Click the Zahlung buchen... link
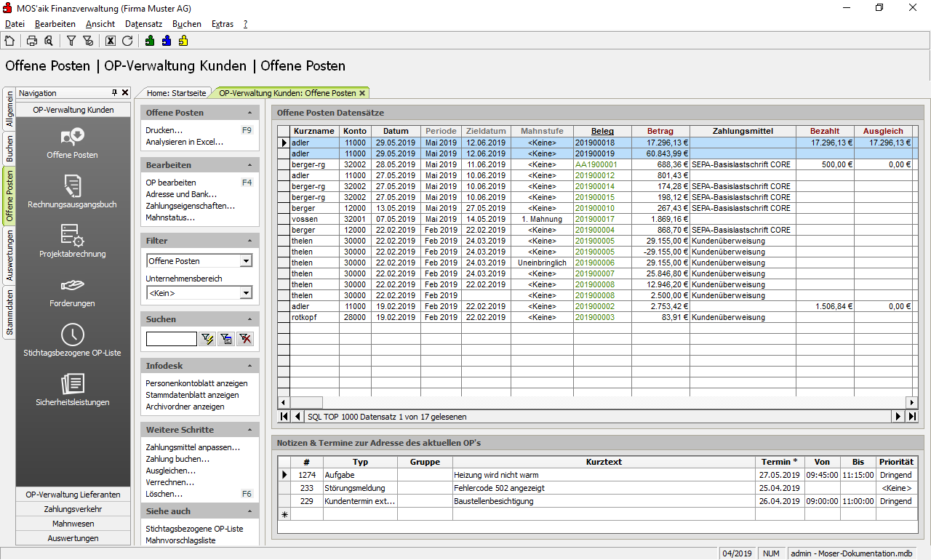The height and width of the screenshot is (560, 931). click(x=177, y=459)
